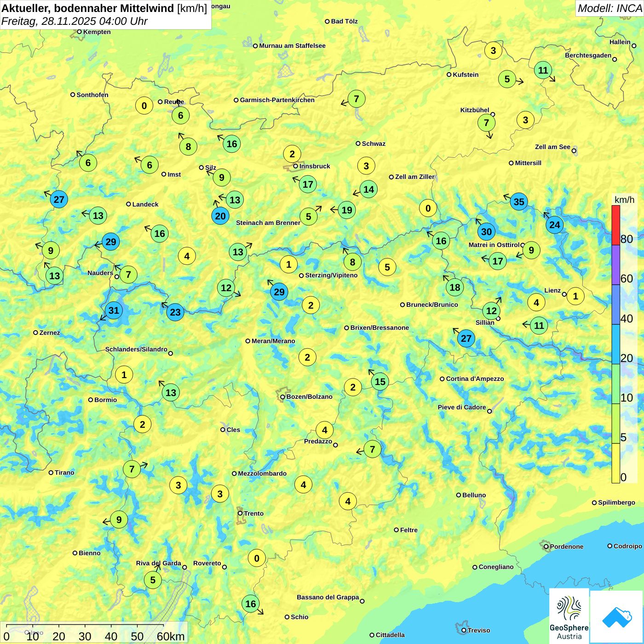644x644 pixels.
Task: Click the Sonthofen city label
Action: [92, 95]
